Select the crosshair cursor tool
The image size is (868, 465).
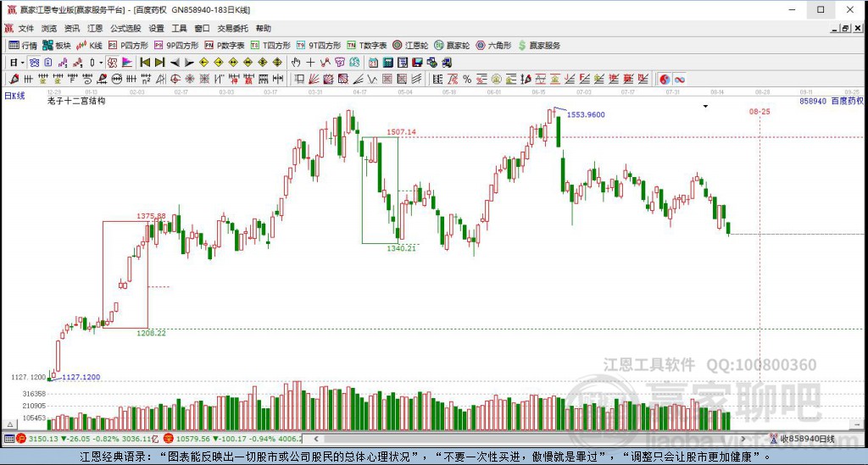pos(310,62)
